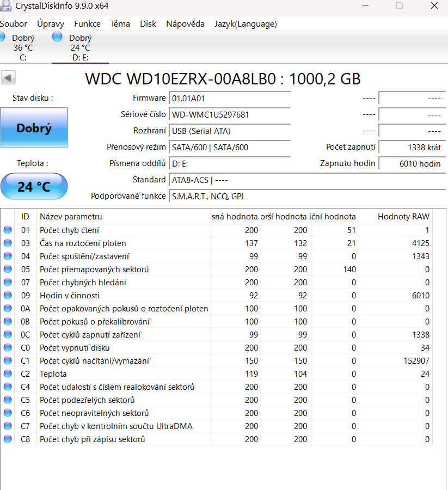Open the Jazyk(Language) menu
The width and height of the screenshot is (448, 490).
click(x=246, y=24)
